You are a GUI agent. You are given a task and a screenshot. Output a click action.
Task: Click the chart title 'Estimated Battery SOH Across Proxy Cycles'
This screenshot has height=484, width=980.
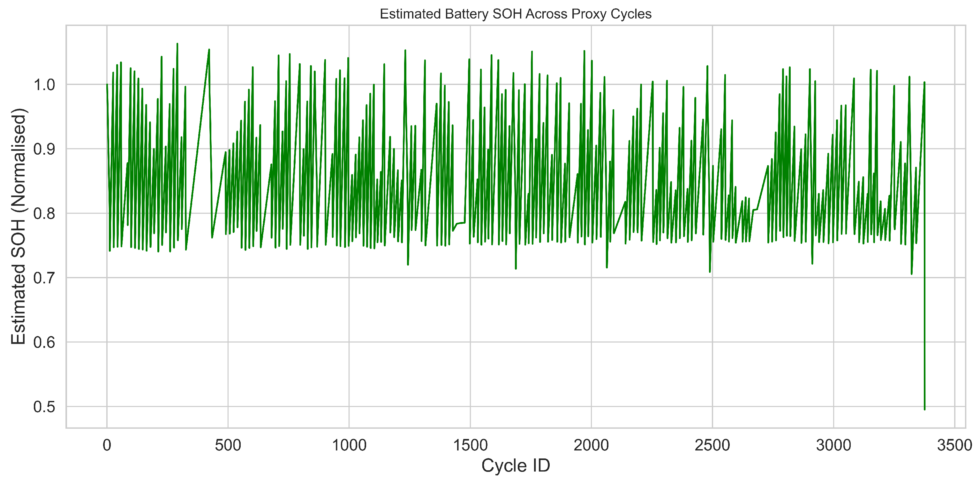(516, 14)
